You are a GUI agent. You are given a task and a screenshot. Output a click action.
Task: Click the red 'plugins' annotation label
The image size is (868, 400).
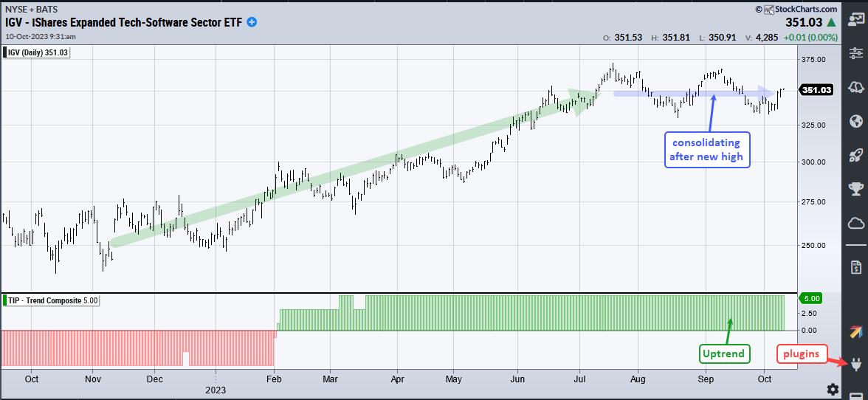point(802,354)
